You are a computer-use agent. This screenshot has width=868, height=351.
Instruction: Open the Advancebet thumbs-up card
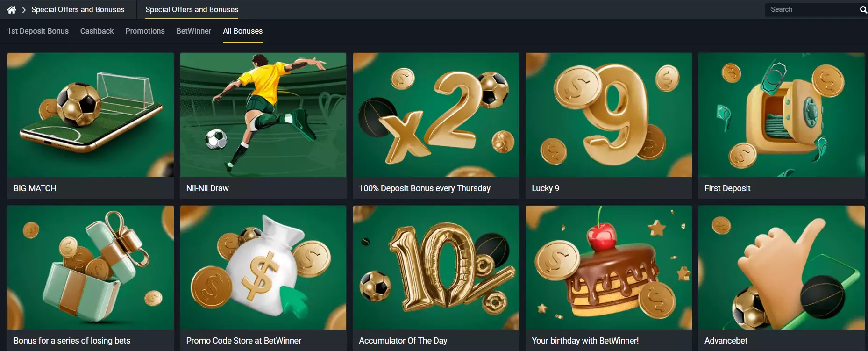[781, 278]
